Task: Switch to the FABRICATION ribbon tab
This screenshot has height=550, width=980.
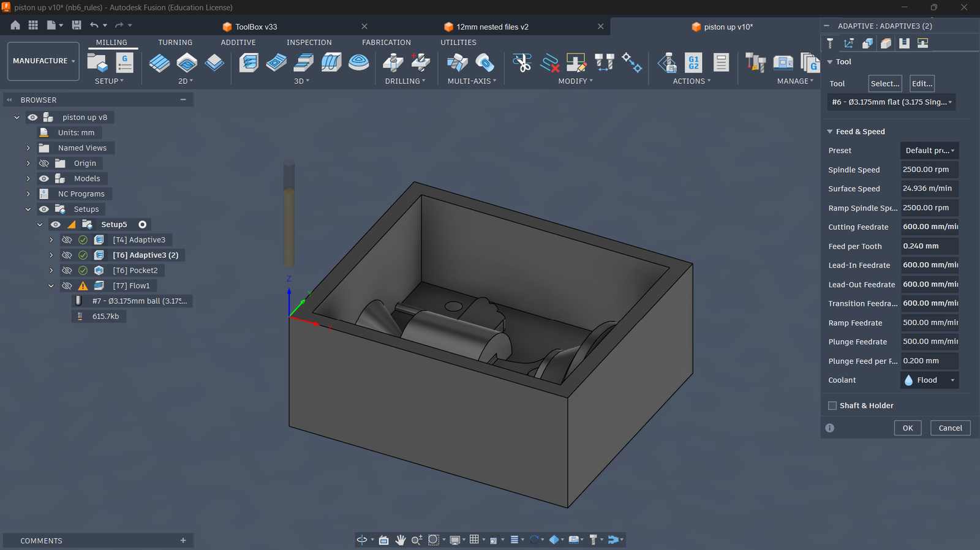Action: [386, 42]
